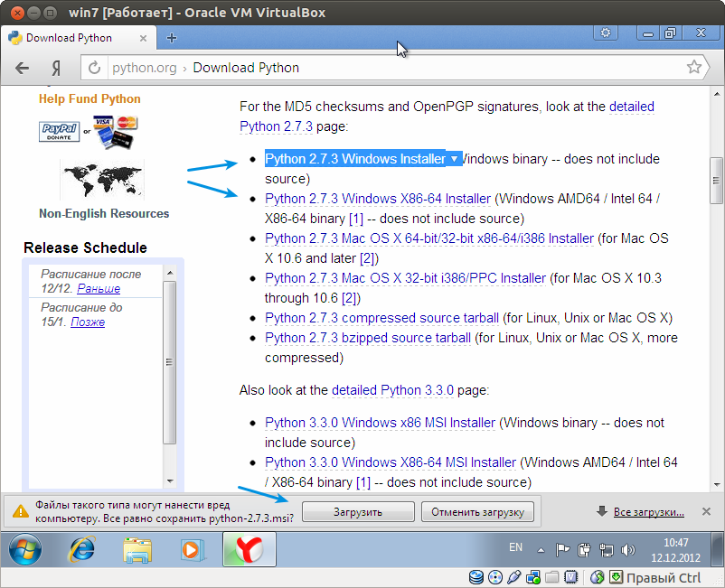Show hidden tray icons with the arrow

[541, 550]
